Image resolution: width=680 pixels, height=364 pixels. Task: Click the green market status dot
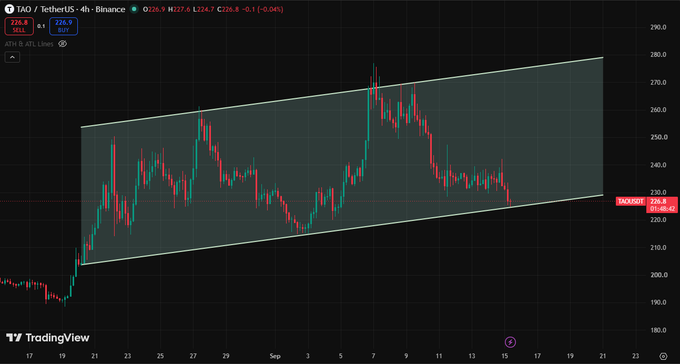135,9
